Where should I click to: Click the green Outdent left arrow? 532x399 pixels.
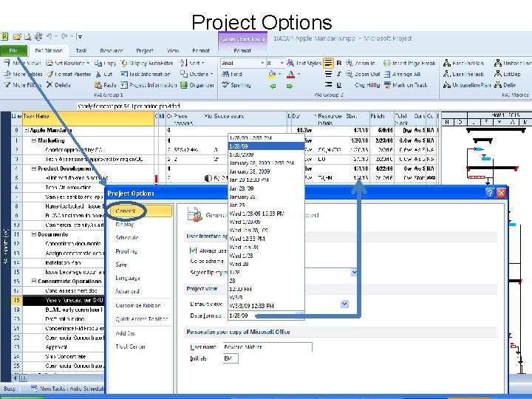[x=273, y=86]
